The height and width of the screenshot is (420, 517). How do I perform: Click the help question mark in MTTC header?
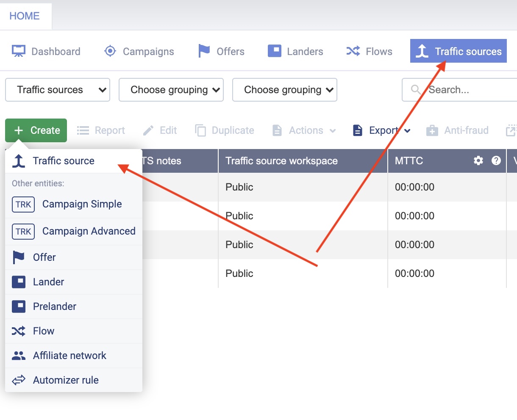coord(496,160)
